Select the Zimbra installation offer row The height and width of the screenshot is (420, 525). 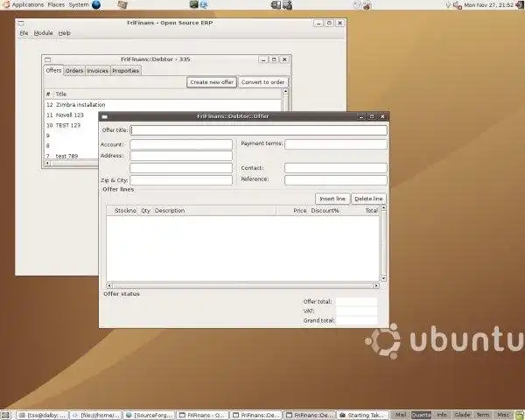(x=163, y=105)
